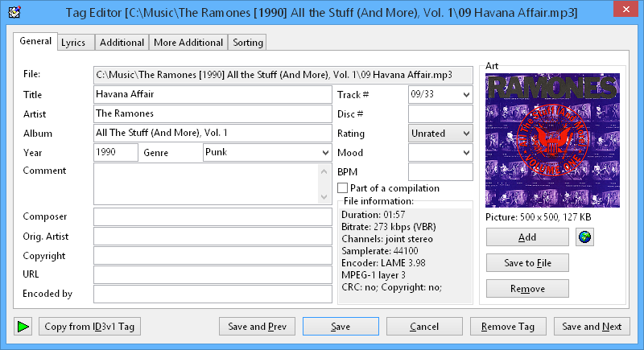Click the Comment scrollbar down arrow
644x350 pixels.
pos(324,197)
